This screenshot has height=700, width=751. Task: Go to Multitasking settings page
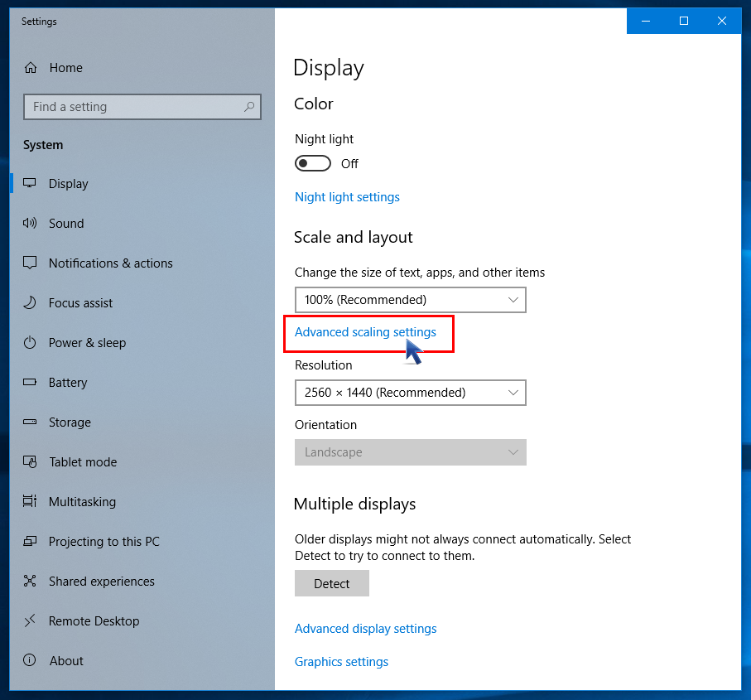[x=82, y=502]
